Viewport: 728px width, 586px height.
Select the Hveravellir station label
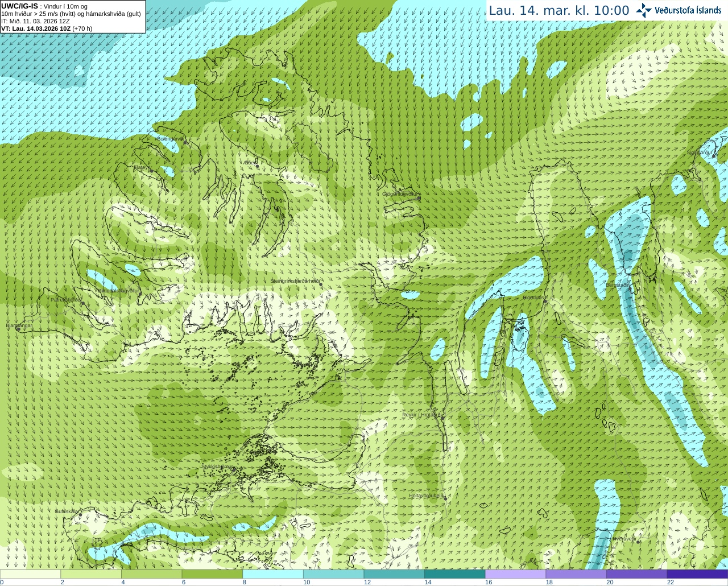click(x=624, y=538)
